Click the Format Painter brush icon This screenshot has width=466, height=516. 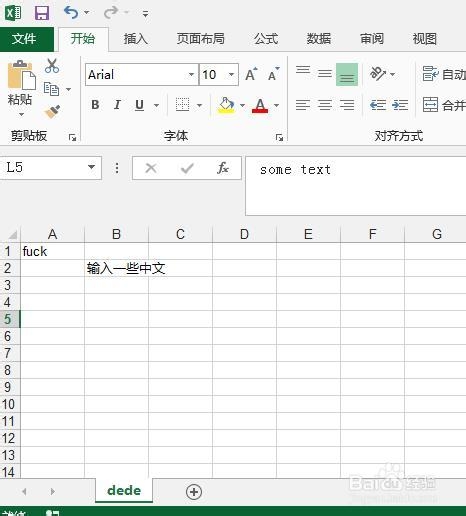coord(52,112)
